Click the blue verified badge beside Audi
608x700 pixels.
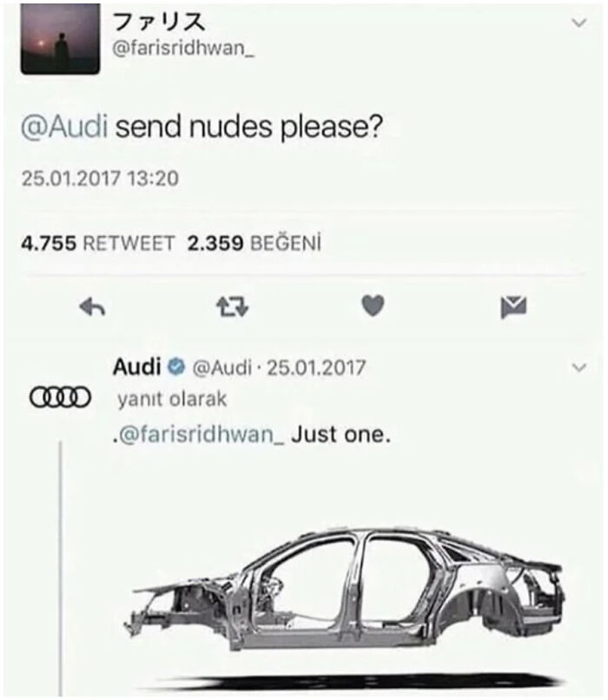pyautogui.click(x=176, y=367)
